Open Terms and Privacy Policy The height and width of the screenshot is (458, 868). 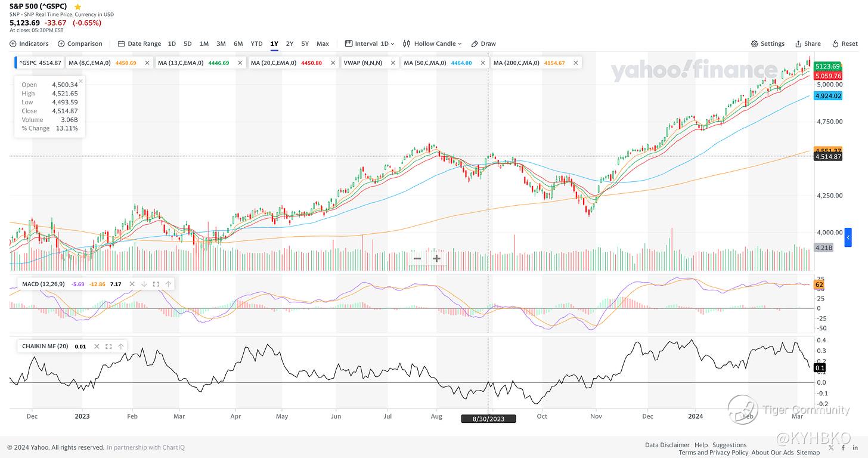pos(713,453)
